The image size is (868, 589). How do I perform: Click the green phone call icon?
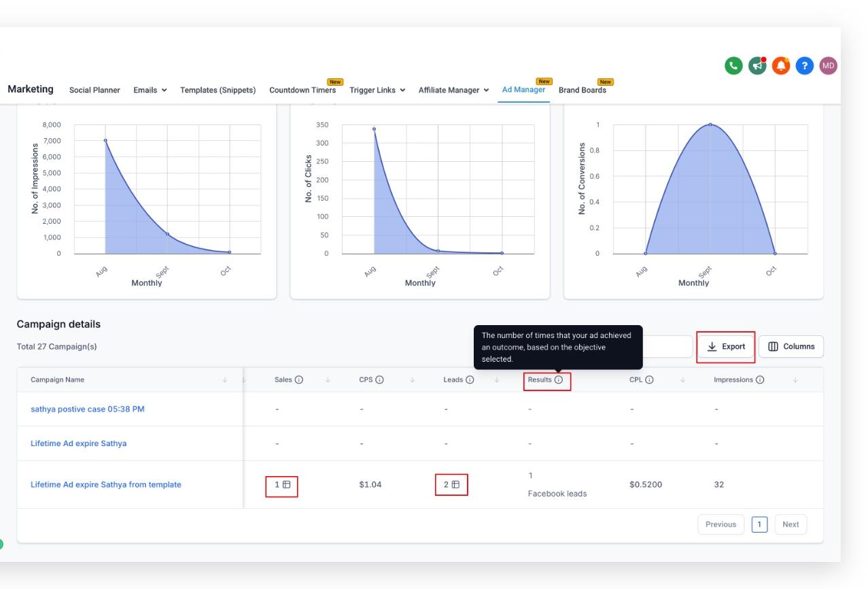pos(733,65)
